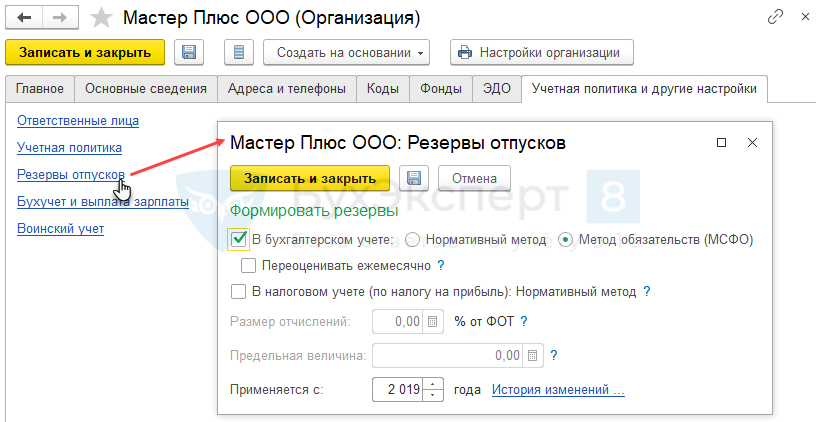Open calculator for Предельная величина field
Image resolution: width=816 pixels, height=422 pixels.
[533, 355]
